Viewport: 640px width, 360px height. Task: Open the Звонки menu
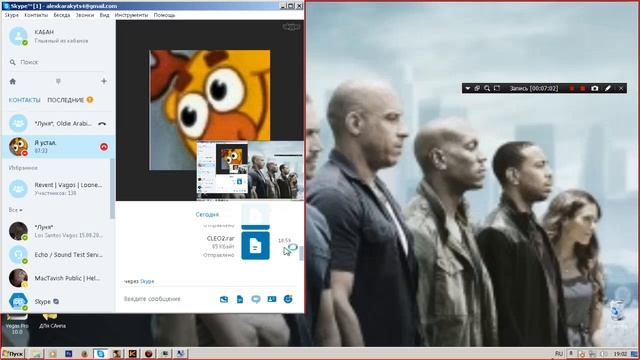click(x=84, y=15)
